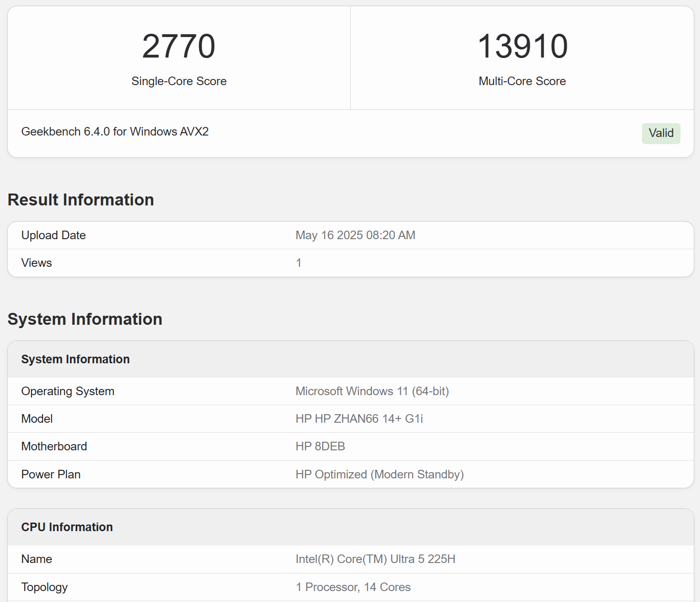Click the Geekbench 6.4.0 for Windows AVX2 text
Image resolution: width=700 pixels, height=602 pixels.
coord(115,132)
